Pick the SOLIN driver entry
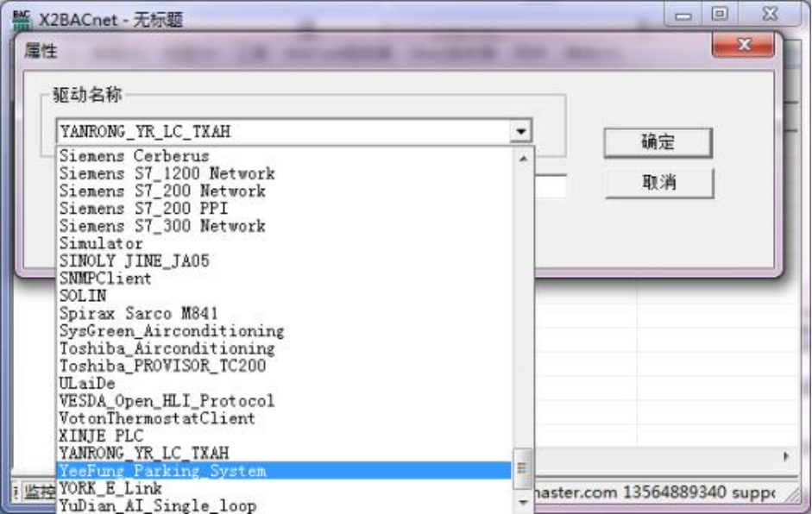This screenshot has height=514, width=812. pyautogui.click(x=284, y=296)
